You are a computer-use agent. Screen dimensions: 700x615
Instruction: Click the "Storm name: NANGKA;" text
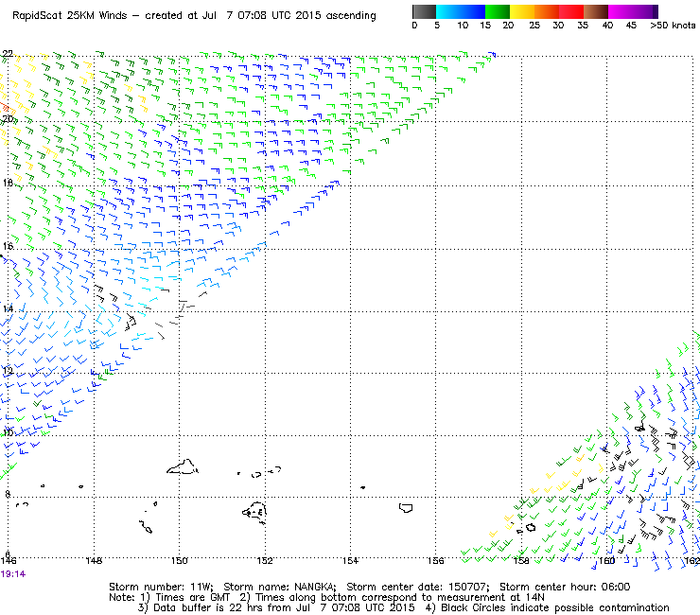[279, 587]
